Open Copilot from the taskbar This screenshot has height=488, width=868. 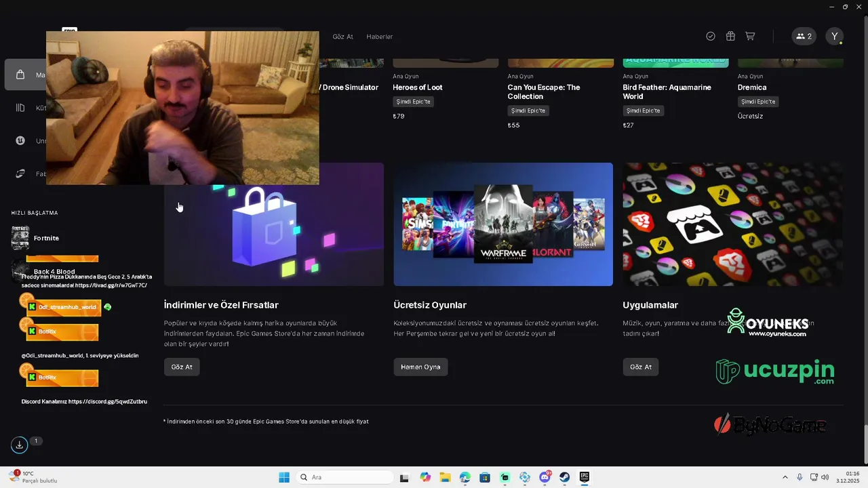(425, 477)
